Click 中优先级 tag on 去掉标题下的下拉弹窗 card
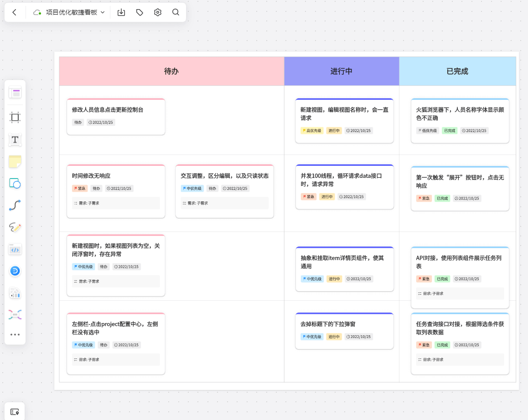 point(312,337)
